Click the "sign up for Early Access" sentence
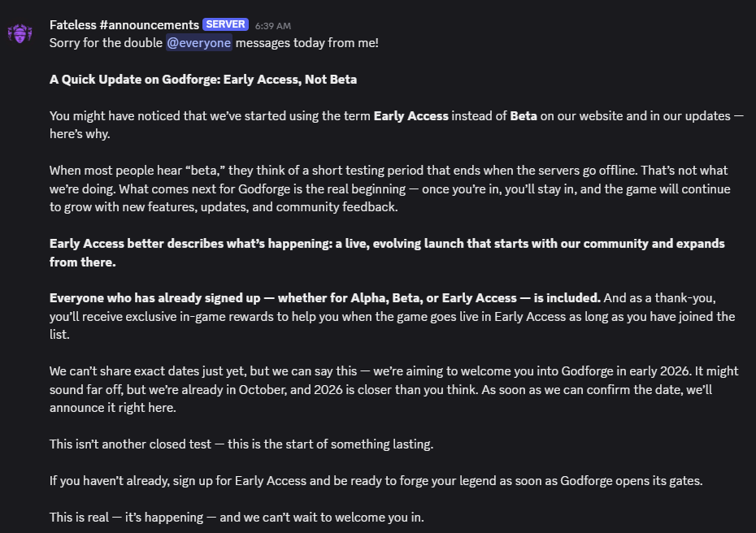Image resolution: width=756 pixels, height=533 pixels. 244,481
